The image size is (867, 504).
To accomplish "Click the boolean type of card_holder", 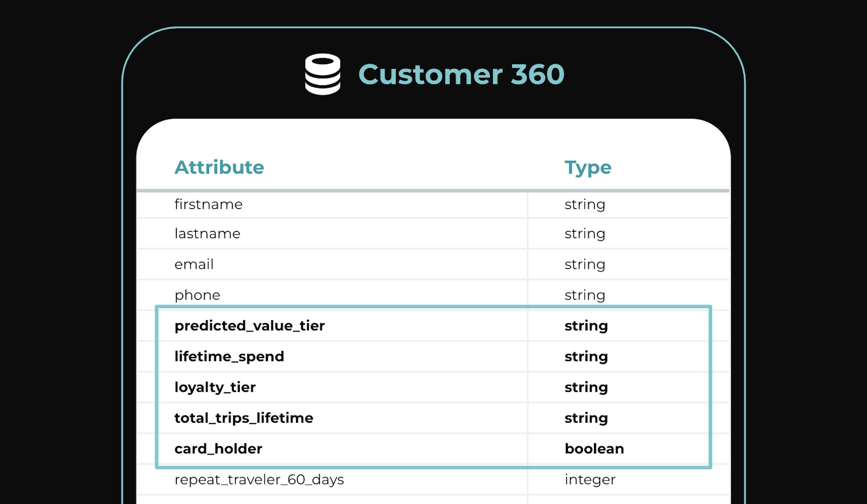I will (594, 448).
